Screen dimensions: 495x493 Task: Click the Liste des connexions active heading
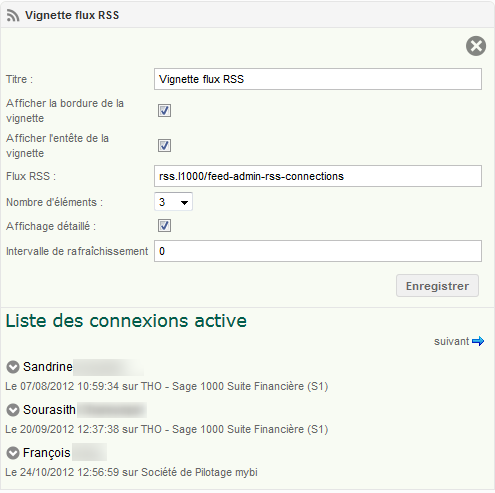point(126,321)
